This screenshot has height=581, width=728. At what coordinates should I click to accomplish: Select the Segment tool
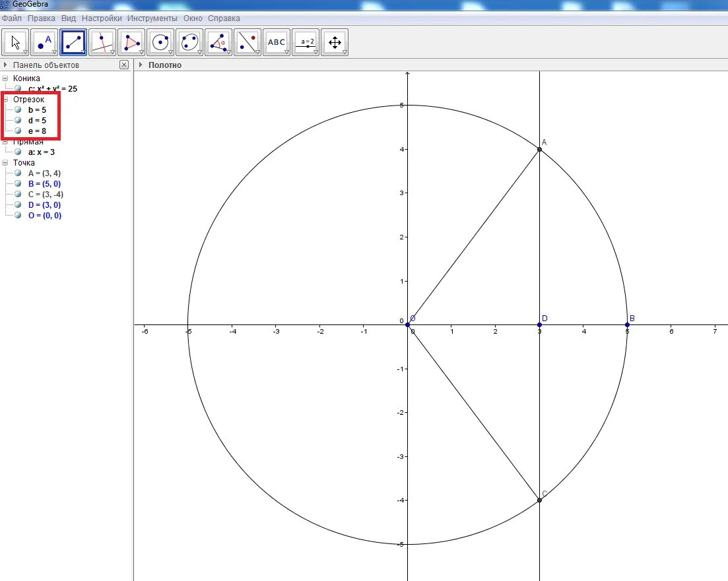click(x=73, y=42)
